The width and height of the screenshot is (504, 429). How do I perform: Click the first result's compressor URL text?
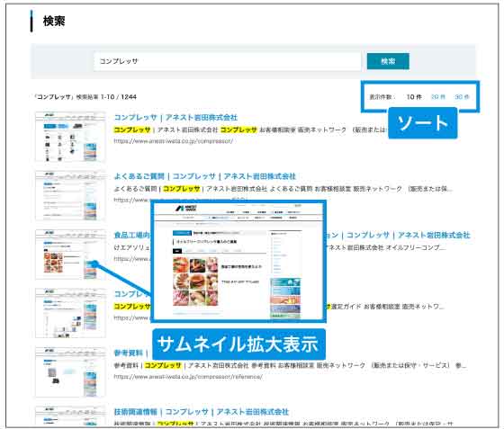(174, 141)
